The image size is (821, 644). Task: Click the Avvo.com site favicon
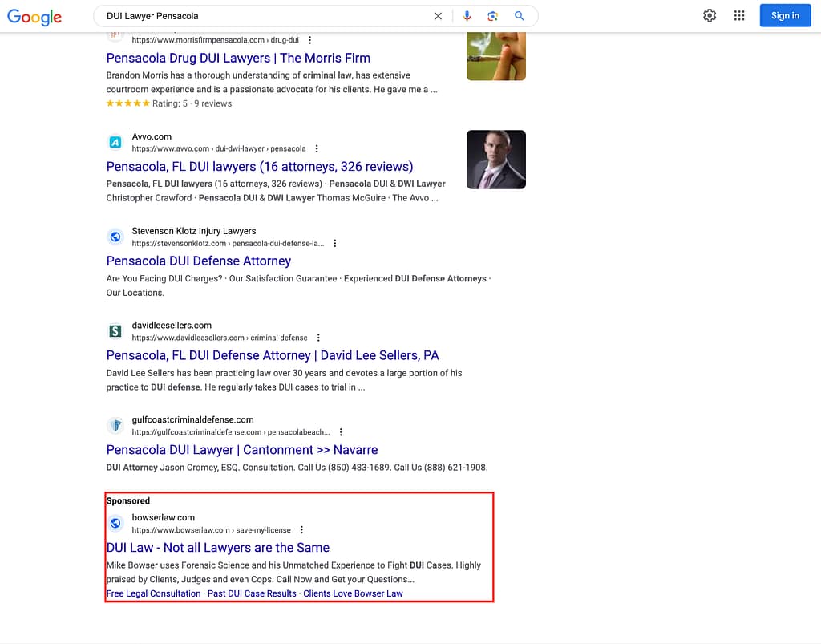click(115, 143)
